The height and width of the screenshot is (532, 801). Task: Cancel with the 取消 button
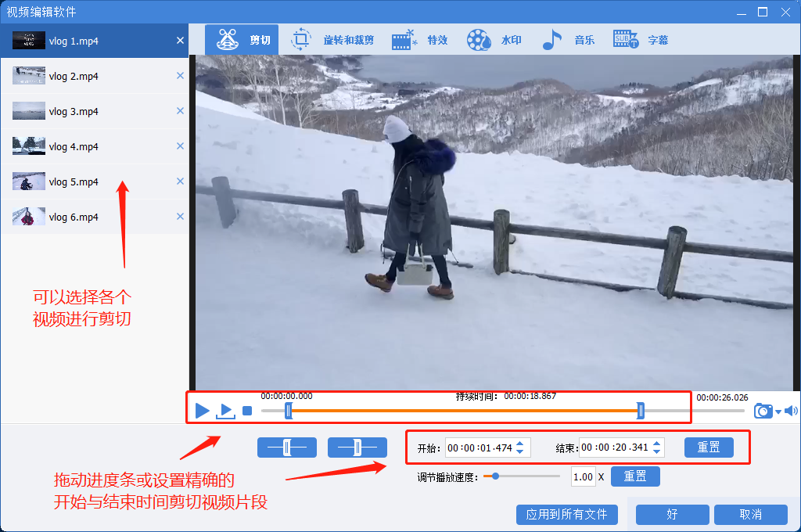pyautogui.click(x=750, y=515)
